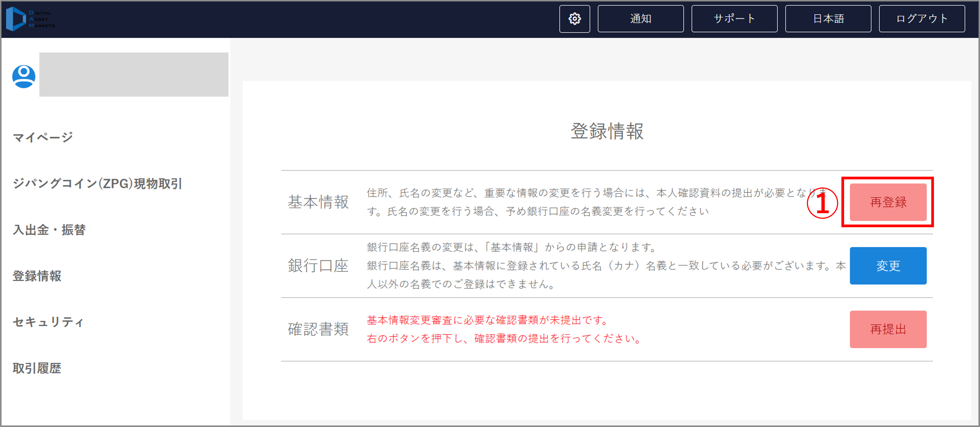Click the 銀行口座 row label
The width and height of the screenshot is (980, 427).
click(x=318, y=266)
